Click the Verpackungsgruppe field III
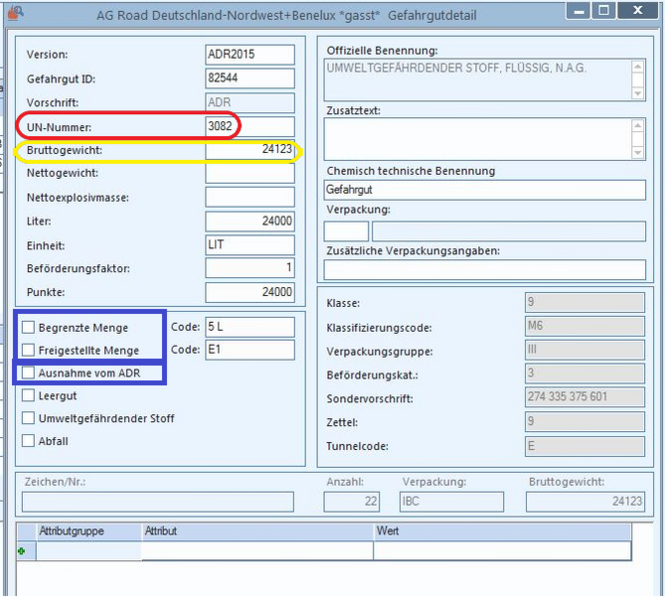The height and width of the screenshot is (599, 665). tap(585, 350)
